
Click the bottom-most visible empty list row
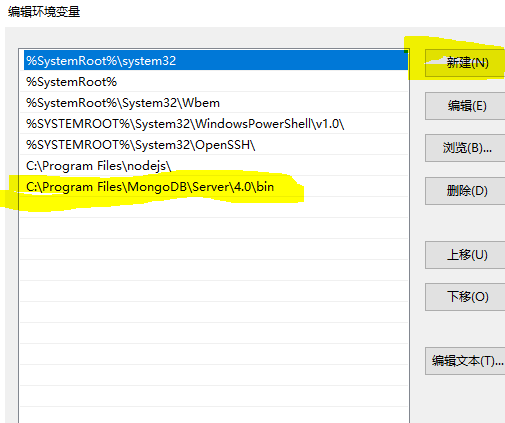214,415
